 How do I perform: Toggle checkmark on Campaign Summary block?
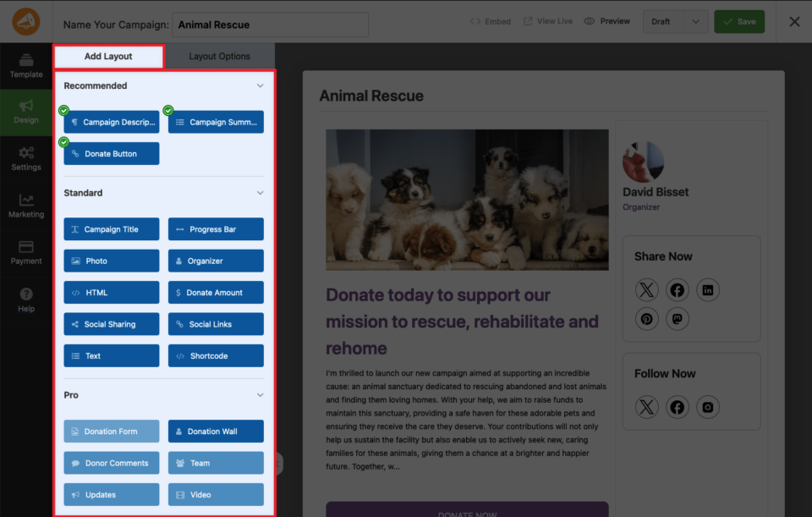click(168, 110)
